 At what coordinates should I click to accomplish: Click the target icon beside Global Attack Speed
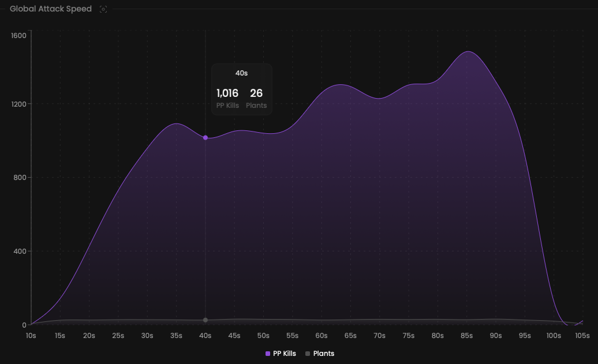(x=102, y=9)
